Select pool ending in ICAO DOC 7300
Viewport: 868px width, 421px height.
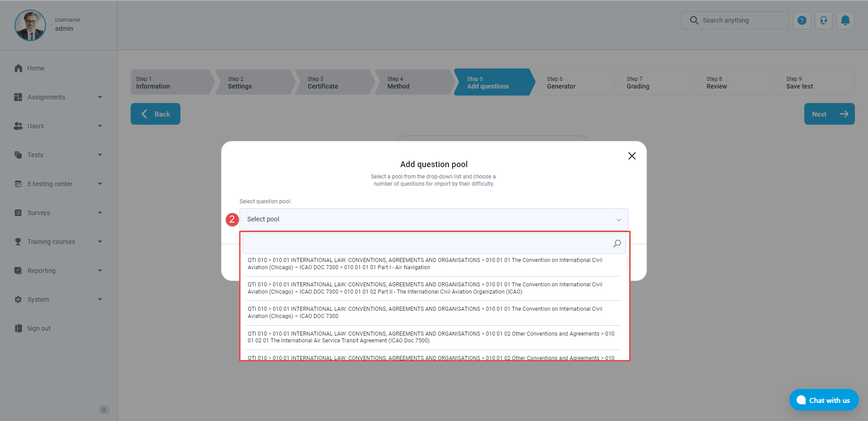[x=433, y=313]
